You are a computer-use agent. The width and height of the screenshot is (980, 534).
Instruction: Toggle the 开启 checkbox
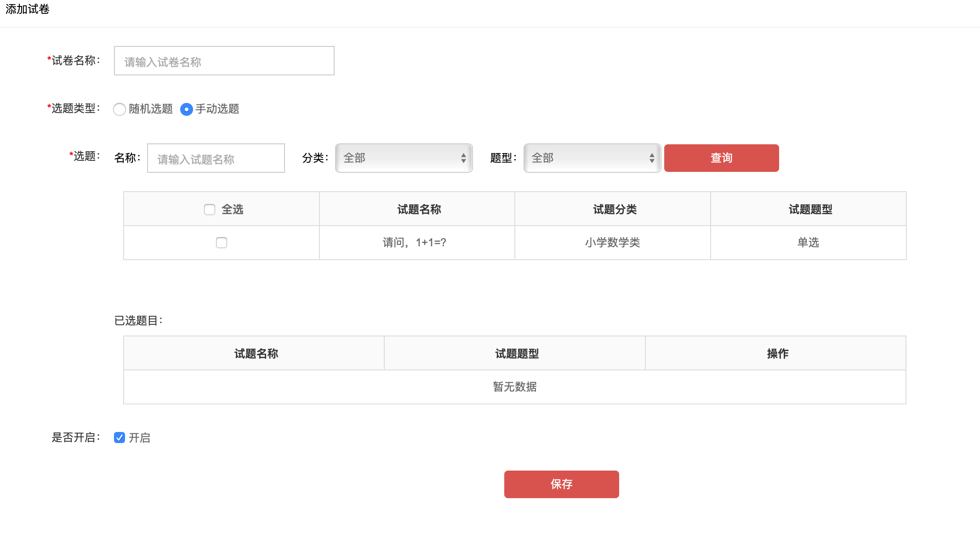(120, 437)
